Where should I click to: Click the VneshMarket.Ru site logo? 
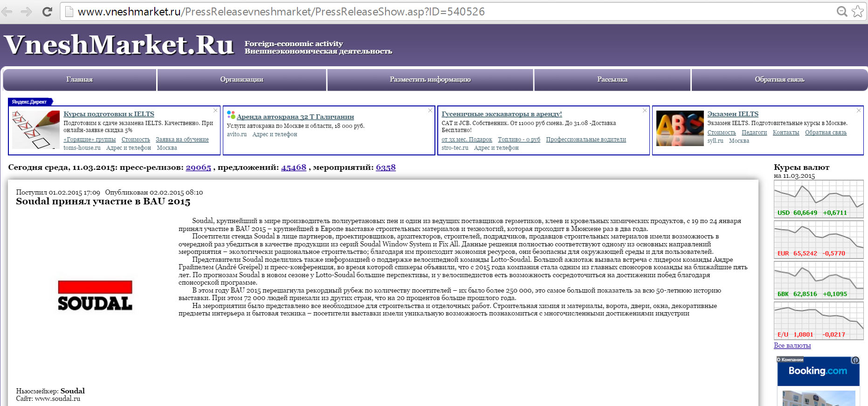pos(119,45)
